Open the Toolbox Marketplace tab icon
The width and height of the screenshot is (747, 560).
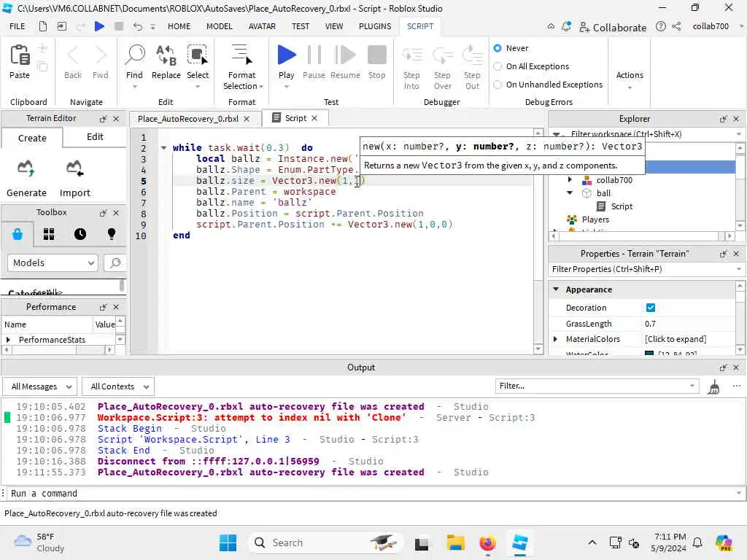[18, 234]
